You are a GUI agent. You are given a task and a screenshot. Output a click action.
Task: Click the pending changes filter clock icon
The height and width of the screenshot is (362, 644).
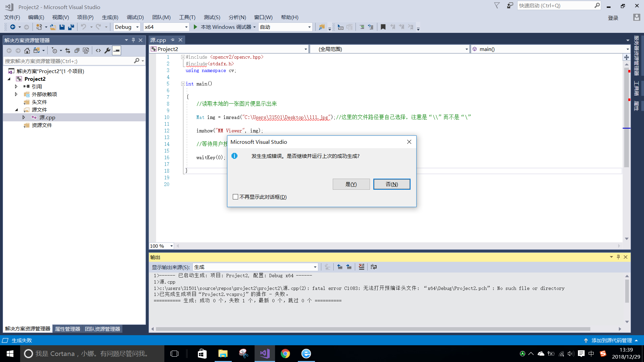pyautogui.click(x=54, y=51)
